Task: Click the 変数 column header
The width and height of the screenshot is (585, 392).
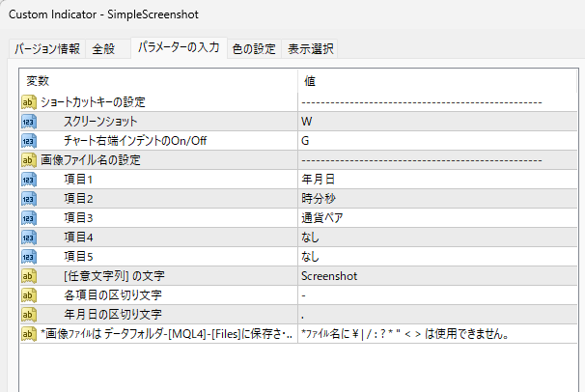Action: point(154,81)
